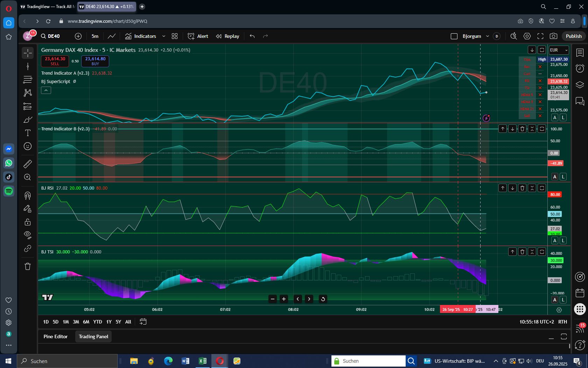Select the Text annotation tool
The height and width of the screenshot is (368, 588).
(x=28, y=133)
